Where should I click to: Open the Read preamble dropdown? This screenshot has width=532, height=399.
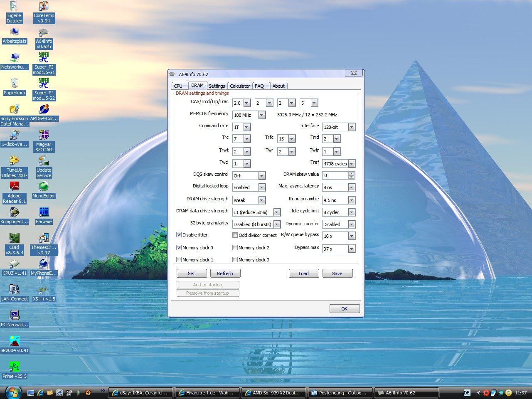pyautogui.click(x=352, y=200)
